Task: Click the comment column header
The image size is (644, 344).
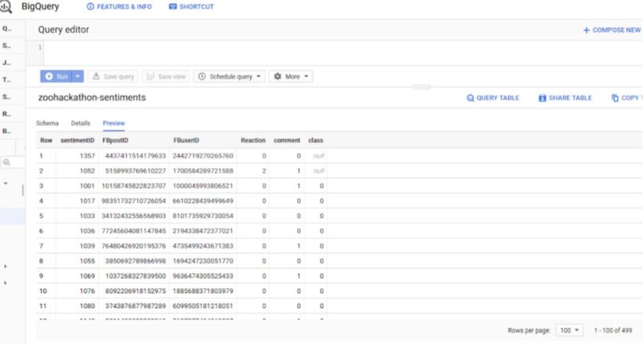Action: click(287, 140)
